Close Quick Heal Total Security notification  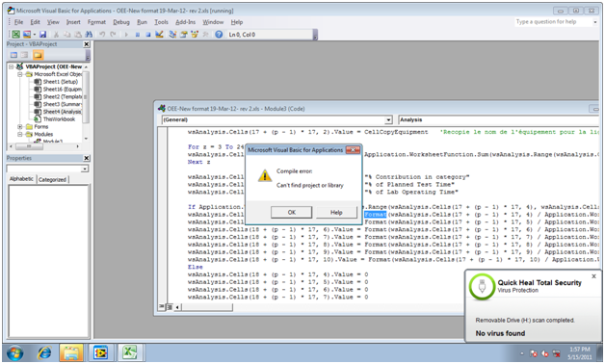[x=593, y=276]
